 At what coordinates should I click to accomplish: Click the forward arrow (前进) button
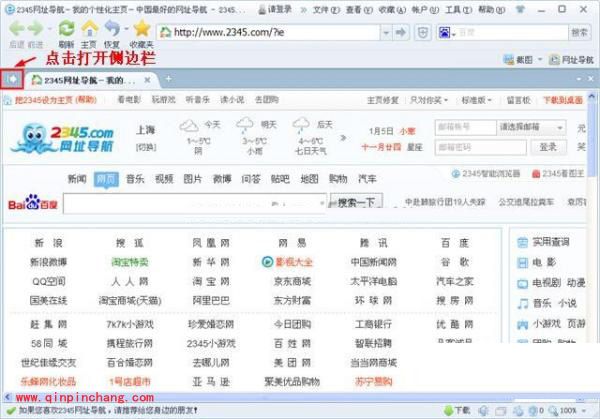pyautogui.click(x=36, y=29)
